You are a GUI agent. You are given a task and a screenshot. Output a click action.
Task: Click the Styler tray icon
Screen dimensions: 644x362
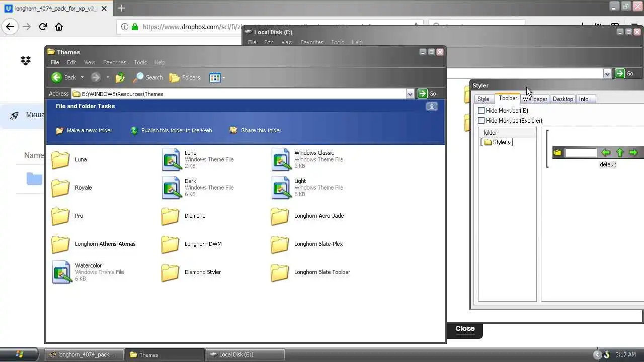pos(607,354)
